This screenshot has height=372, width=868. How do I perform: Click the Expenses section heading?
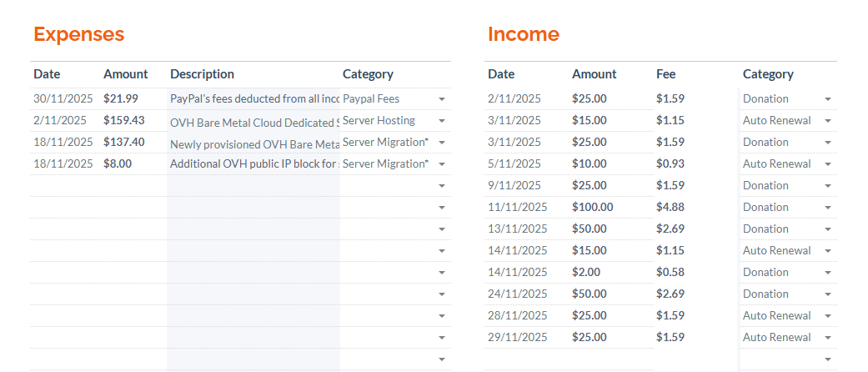coord(78,34)
